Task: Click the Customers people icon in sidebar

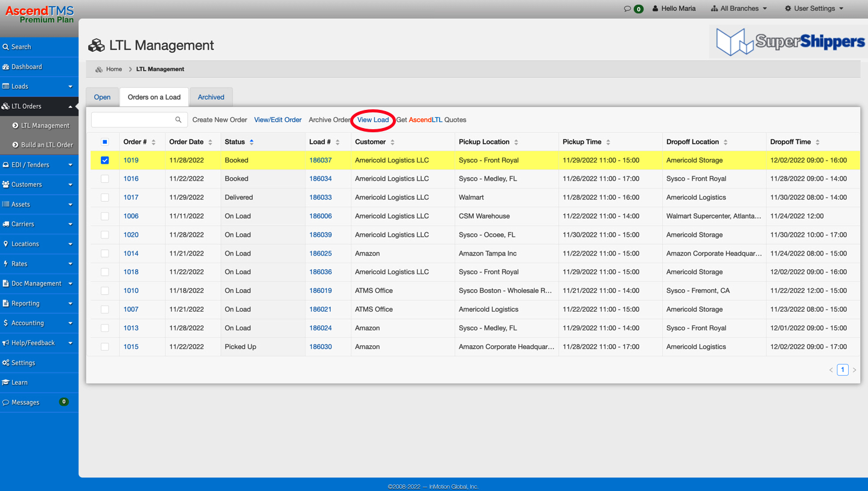Action: [x=5, y=184]
